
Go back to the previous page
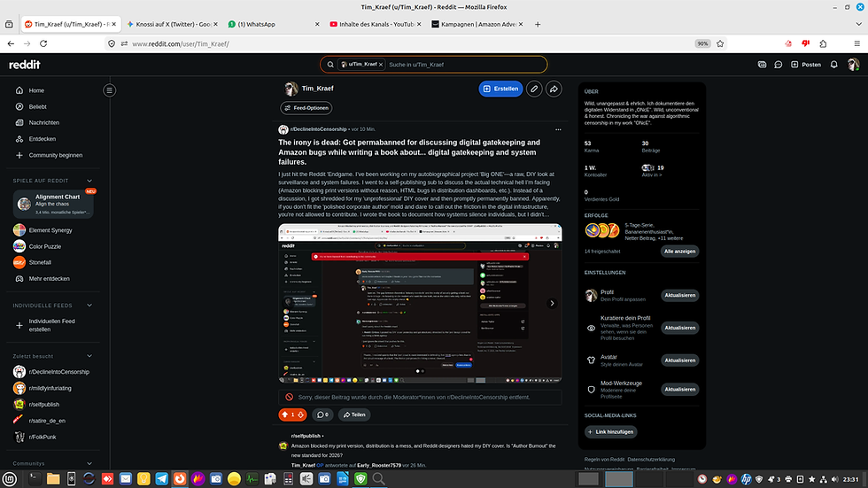click(x=11, y=43)
